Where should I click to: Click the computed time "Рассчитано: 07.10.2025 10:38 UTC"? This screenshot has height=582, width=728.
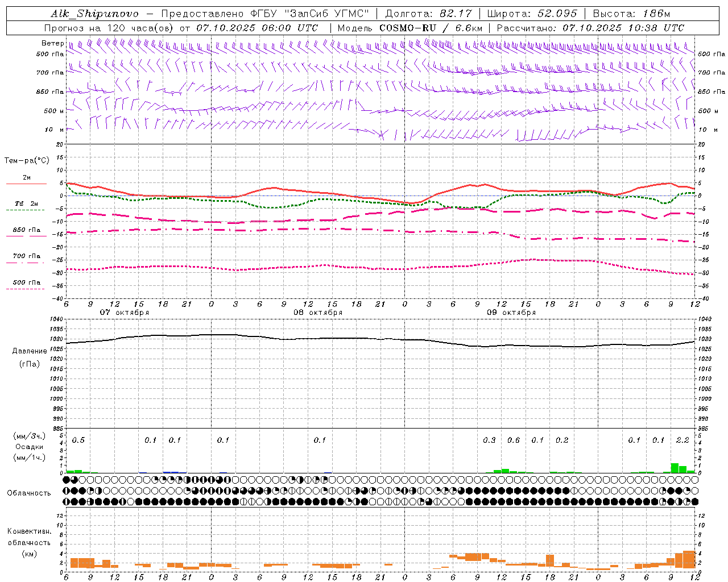[590, 28]
